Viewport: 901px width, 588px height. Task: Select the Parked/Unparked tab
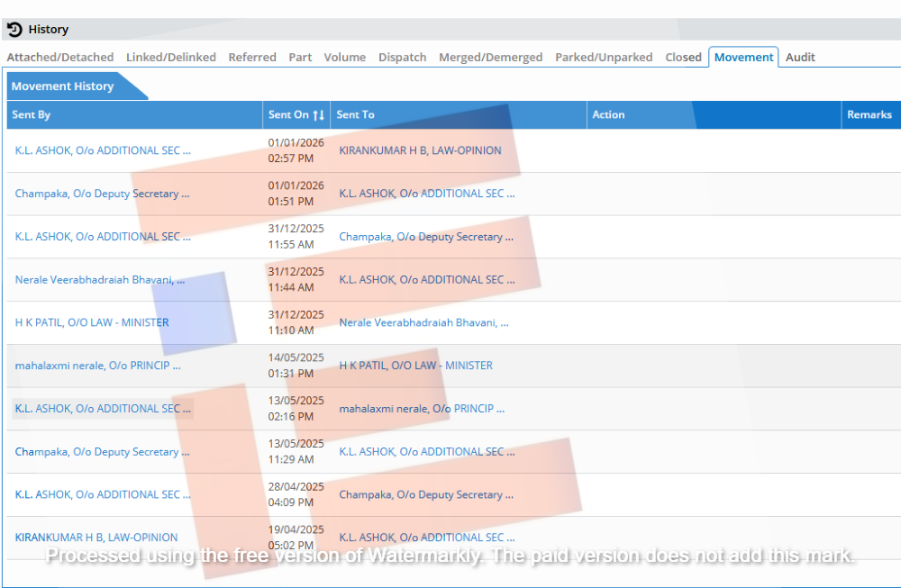pos(604,57)
